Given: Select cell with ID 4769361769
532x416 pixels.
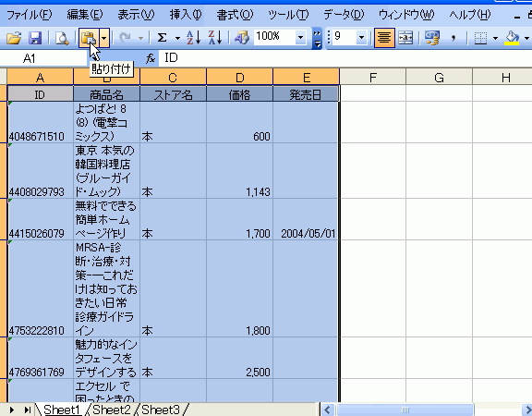Looking at the screenshot, I should point(40,358).
